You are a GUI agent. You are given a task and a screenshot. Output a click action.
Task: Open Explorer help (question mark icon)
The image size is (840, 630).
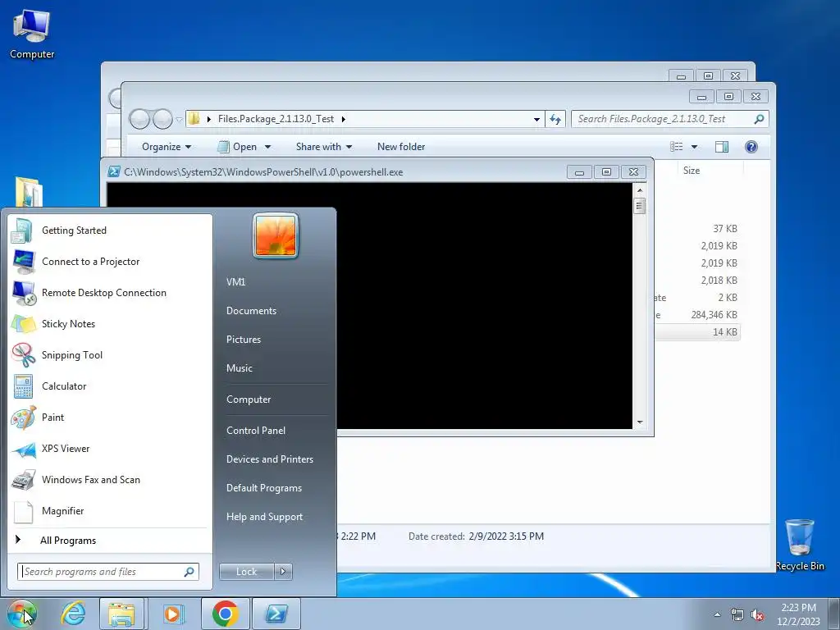[751, 147]
